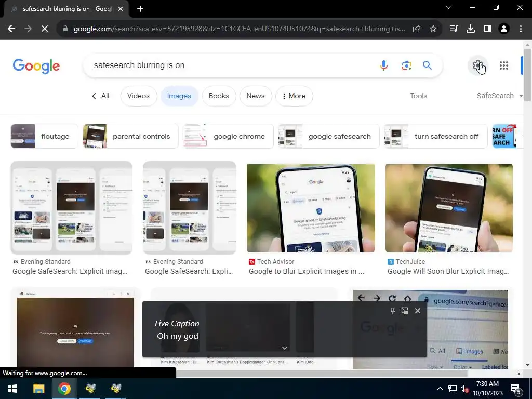Search by image with Google Lens
Viewport: 532px width, 399px height.
click(406, 65)
